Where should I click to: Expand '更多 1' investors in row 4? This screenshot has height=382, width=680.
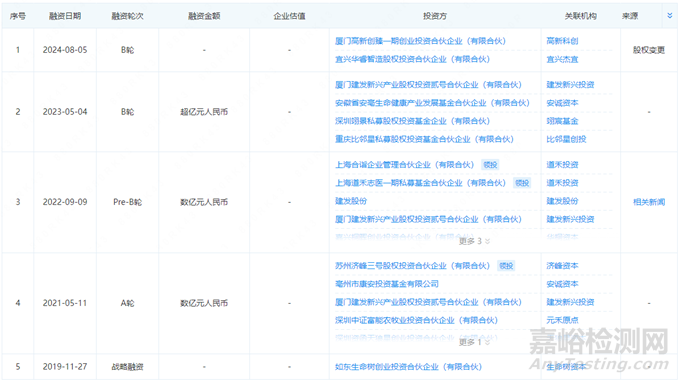pos(474,342)
